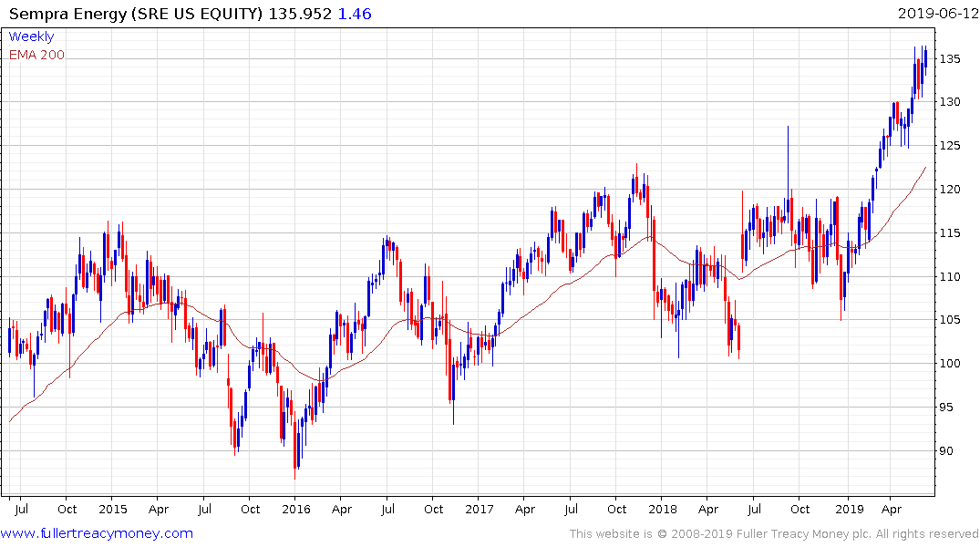Screen dimensions: 980x547
Task: Click the 2018 year axis label
Action: click(663, 509)
